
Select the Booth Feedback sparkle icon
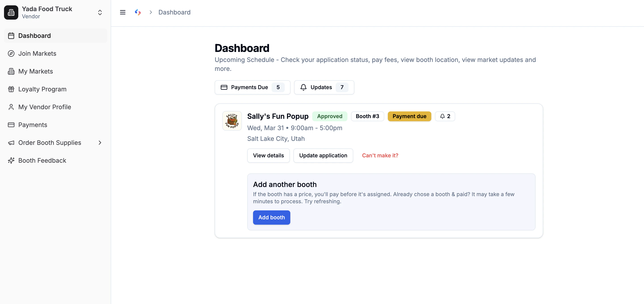point(11,160)
